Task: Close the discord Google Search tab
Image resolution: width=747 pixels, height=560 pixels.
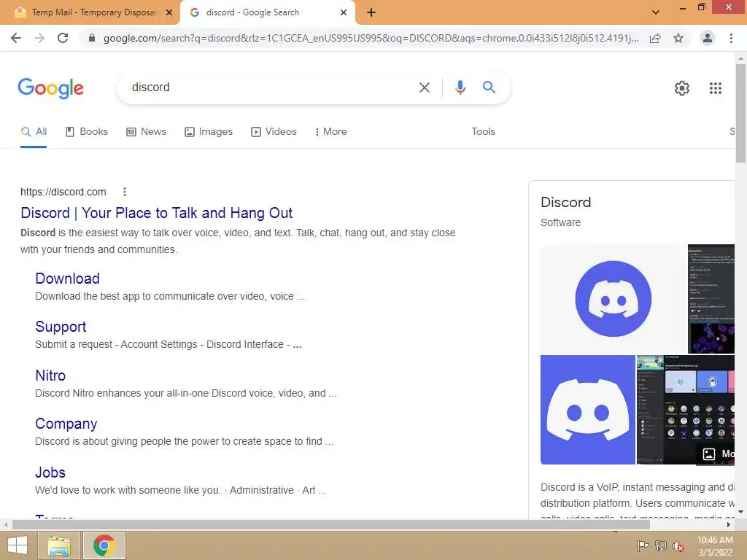Action: click(344, 13)
